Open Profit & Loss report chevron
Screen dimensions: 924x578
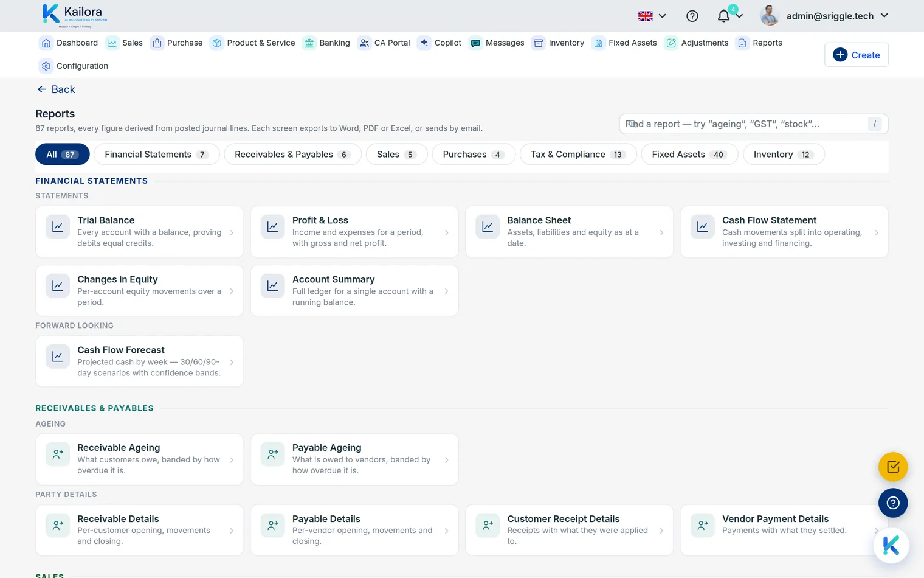[447, 232]
